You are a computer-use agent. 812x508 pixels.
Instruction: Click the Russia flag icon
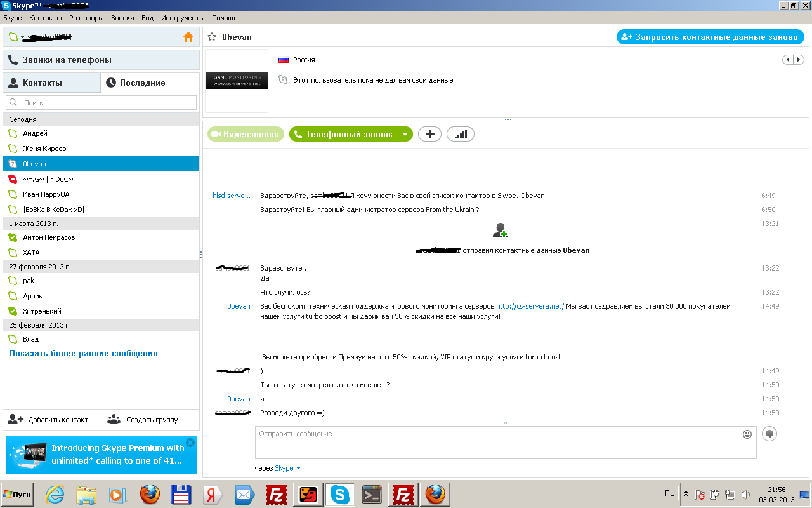[284, 60]
